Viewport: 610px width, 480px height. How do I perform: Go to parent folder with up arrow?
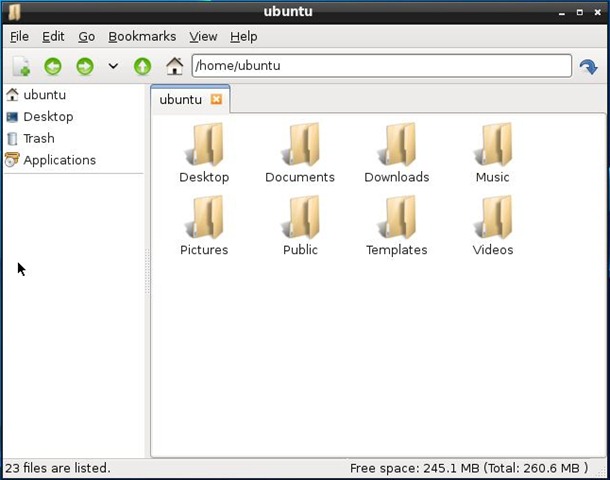click(142, 66)
